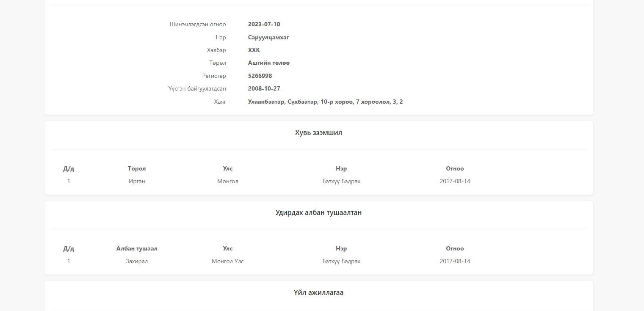Click the Шинэчлэгдсэн огноо field label
This screenshot has height=311, width=644.
coord(198,25)
